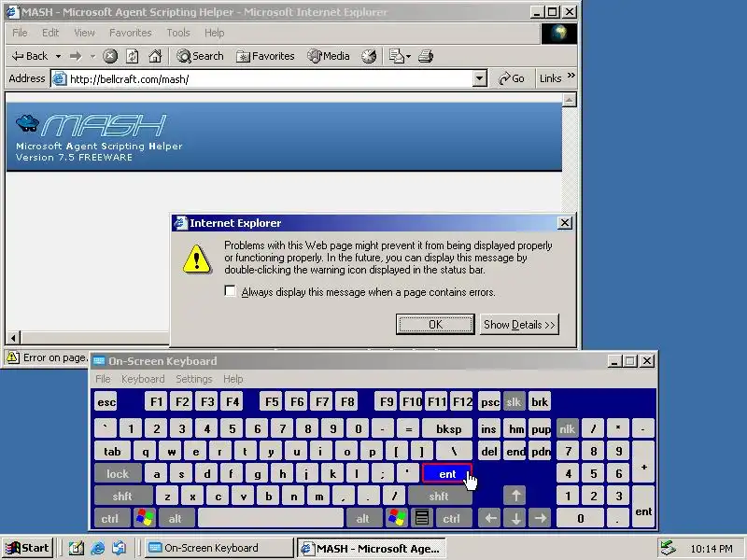Image resolution: width=747 pixels, height=560 pixels.
Task: Open the Forward history dropdown arrow
Action: click(92, 56)
